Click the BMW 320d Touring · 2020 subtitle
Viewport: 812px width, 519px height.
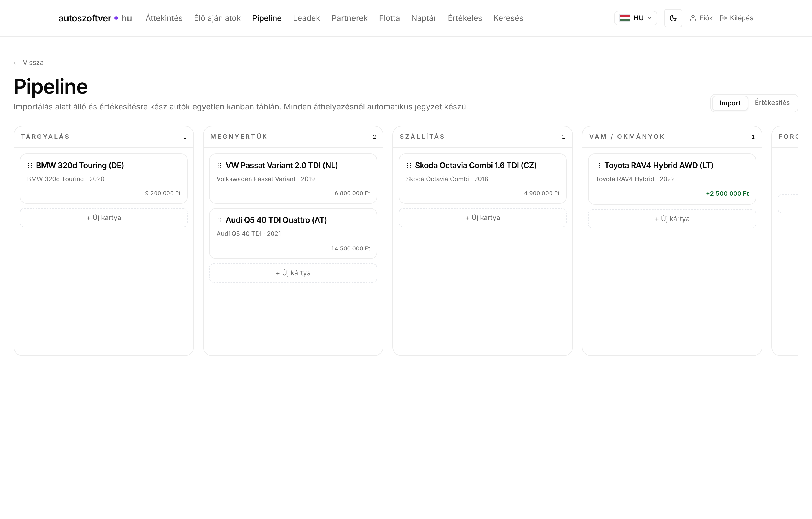coord(66,179)
